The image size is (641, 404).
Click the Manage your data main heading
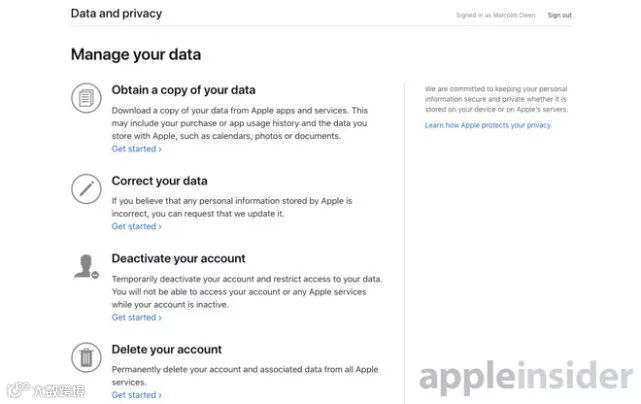pyautogui.click(x=136, y=54)
